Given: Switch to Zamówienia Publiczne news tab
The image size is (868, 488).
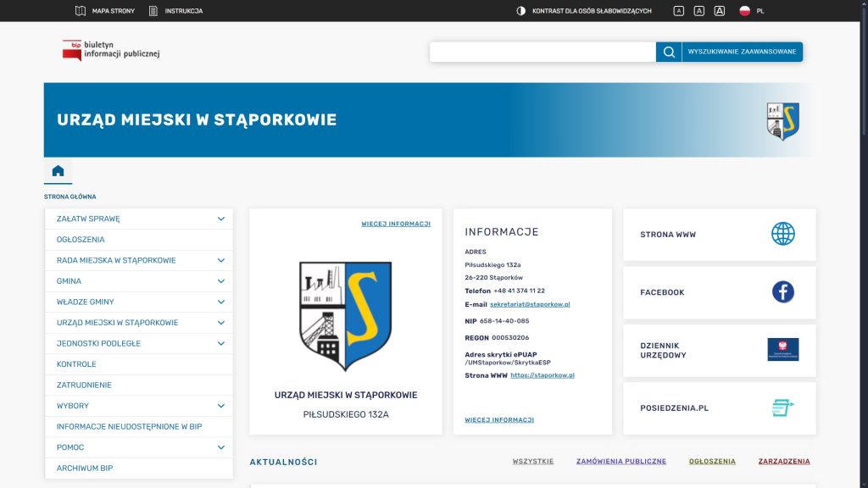Looking at the screenshot, I should [x=620, y=462].
